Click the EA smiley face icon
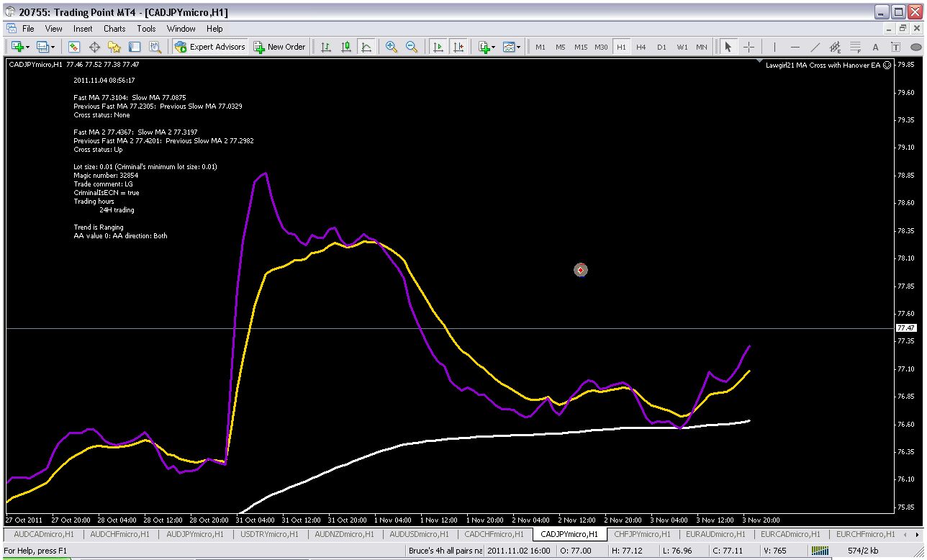Image resolution: width=927 pixels, height=560 pixels. click(x=887, y=65)
